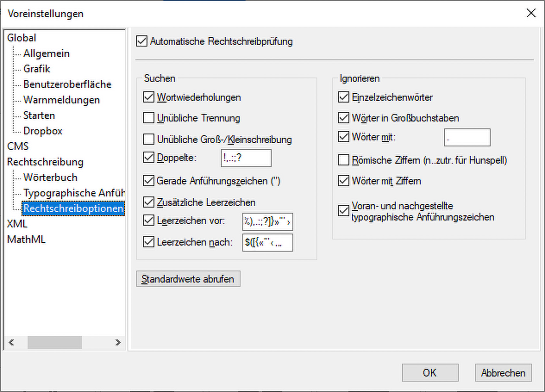Focus the Wörter mit input box
This screenshot has width=545, height=392.
(467, 138)
